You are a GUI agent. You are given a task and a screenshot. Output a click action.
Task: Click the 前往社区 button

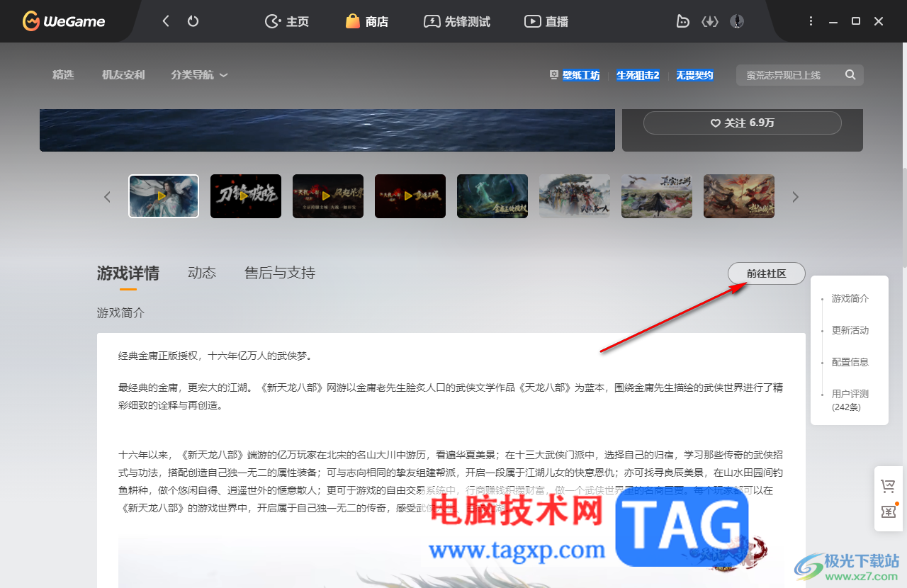pyautogui.click(x=767, y=273)
